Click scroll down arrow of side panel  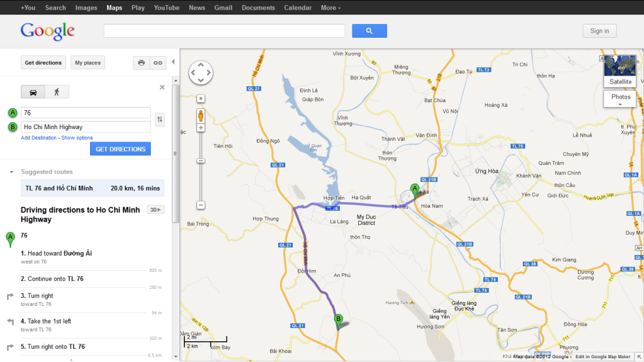176,357
